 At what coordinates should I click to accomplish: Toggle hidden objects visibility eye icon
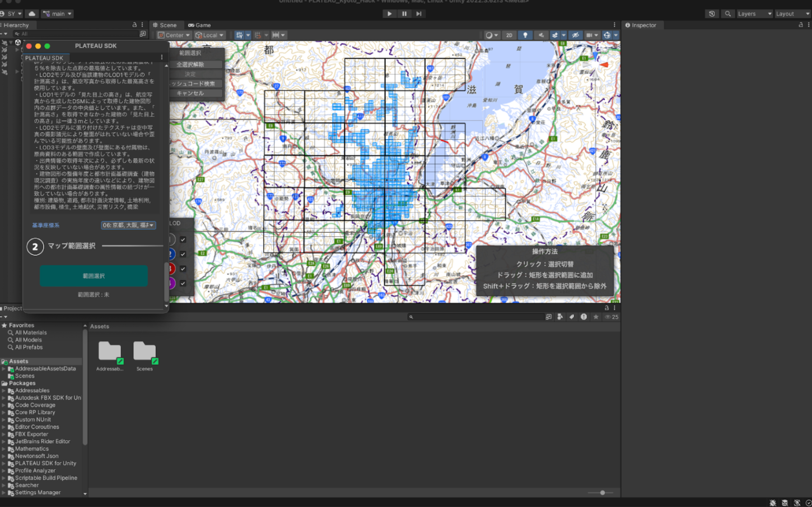point(575,35)
